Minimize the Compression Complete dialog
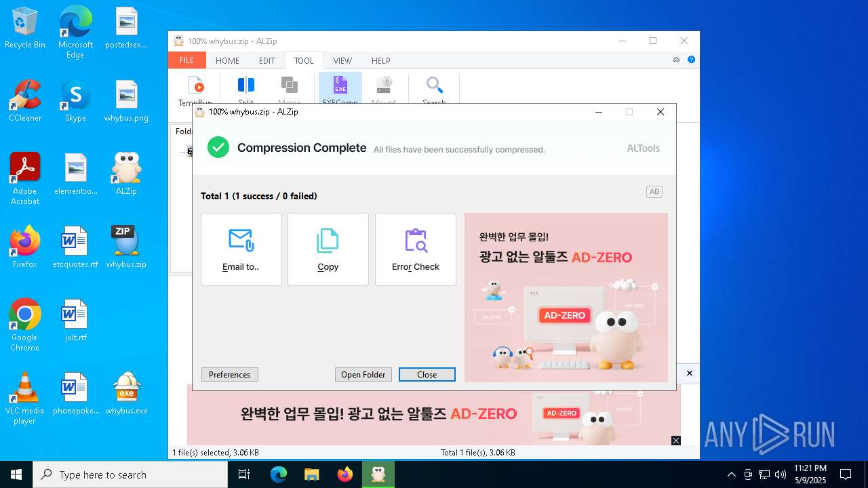 599,112
